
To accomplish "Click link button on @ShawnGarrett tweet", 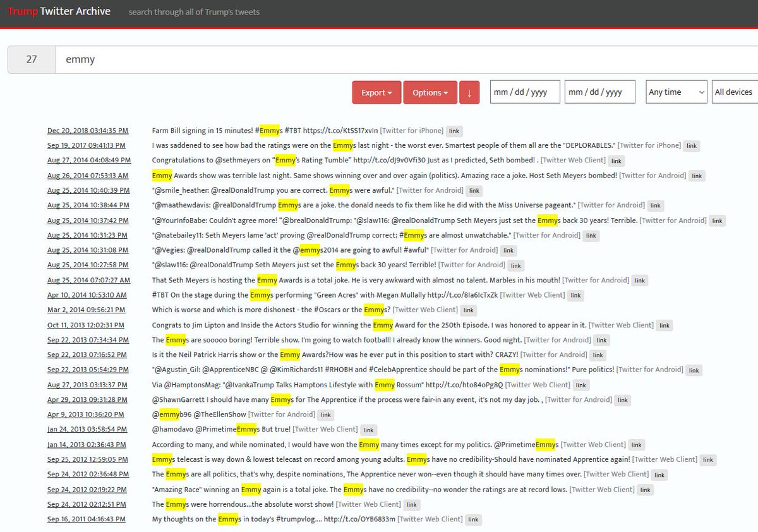I will tap(623, 401).
